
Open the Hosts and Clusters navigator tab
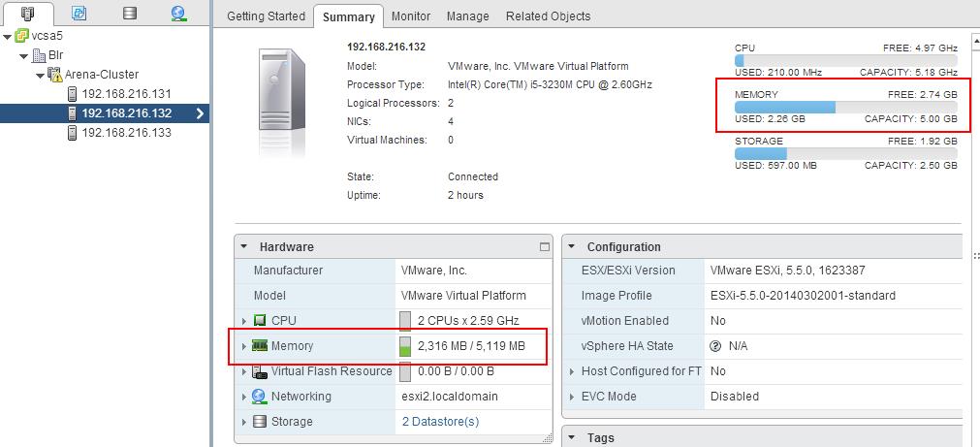coord(27,13)
